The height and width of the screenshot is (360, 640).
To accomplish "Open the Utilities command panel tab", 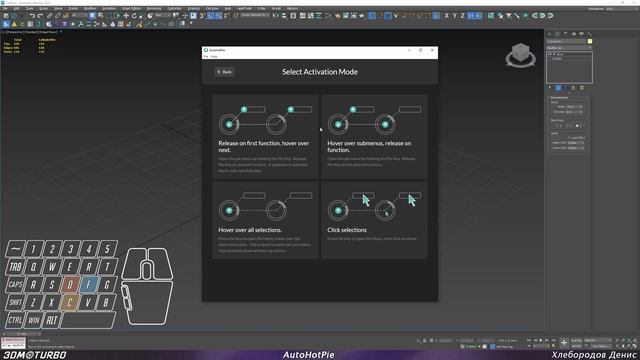I will pyautogui.click(x=589, y=34).
